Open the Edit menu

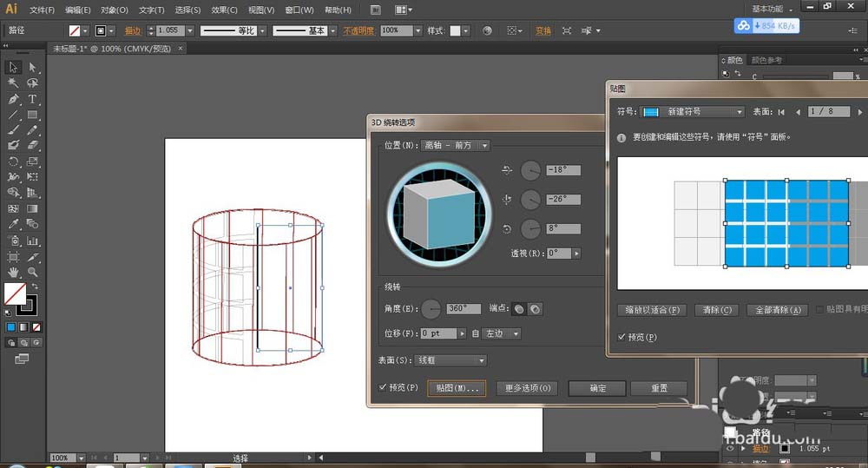(77, 10)
